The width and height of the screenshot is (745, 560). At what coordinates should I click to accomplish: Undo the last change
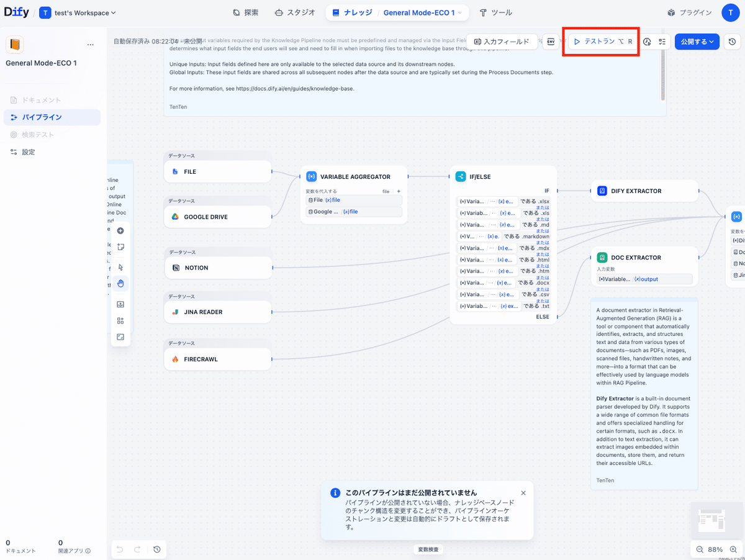119,549
